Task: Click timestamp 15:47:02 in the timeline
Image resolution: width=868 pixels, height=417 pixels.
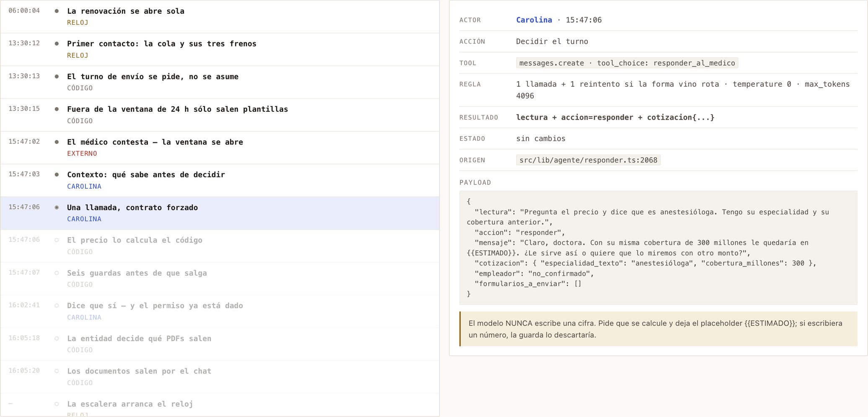Action: coord(24,142)
